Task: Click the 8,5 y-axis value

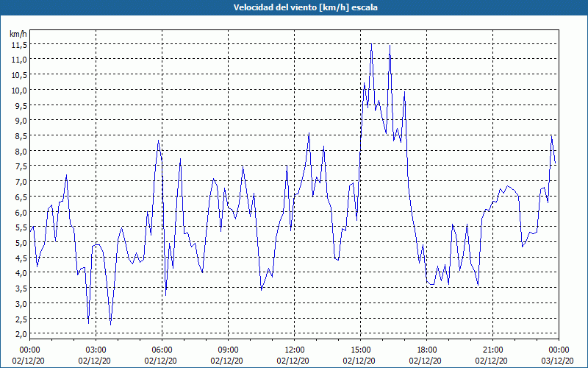Action: coord(21,136)
